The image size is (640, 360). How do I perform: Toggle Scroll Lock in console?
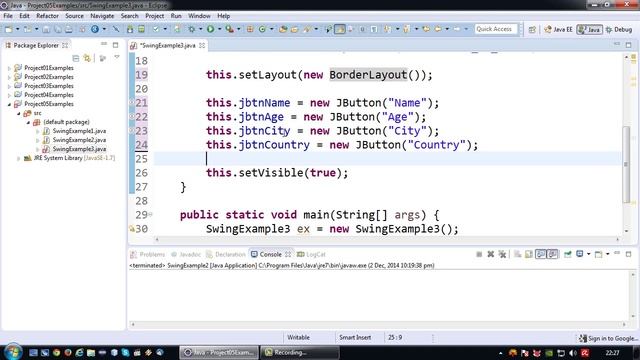point(529,254)
